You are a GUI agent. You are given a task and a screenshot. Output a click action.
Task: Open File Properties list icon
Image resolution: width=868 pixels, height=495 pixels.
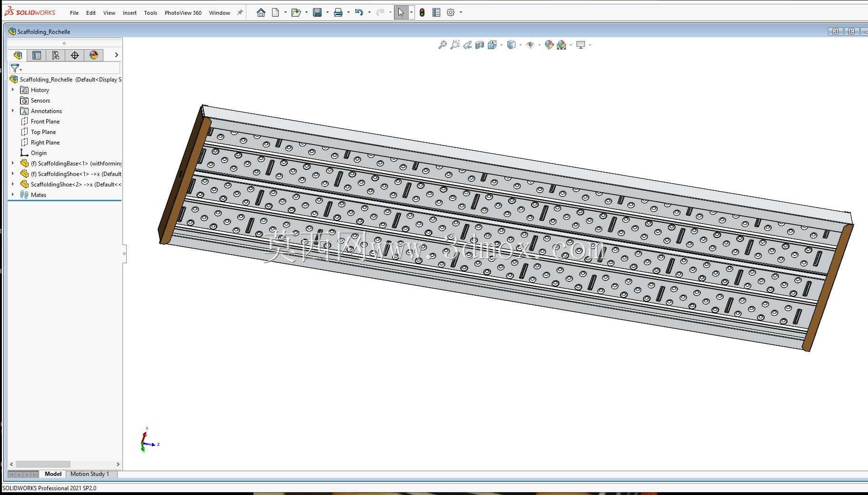point(436,12)
